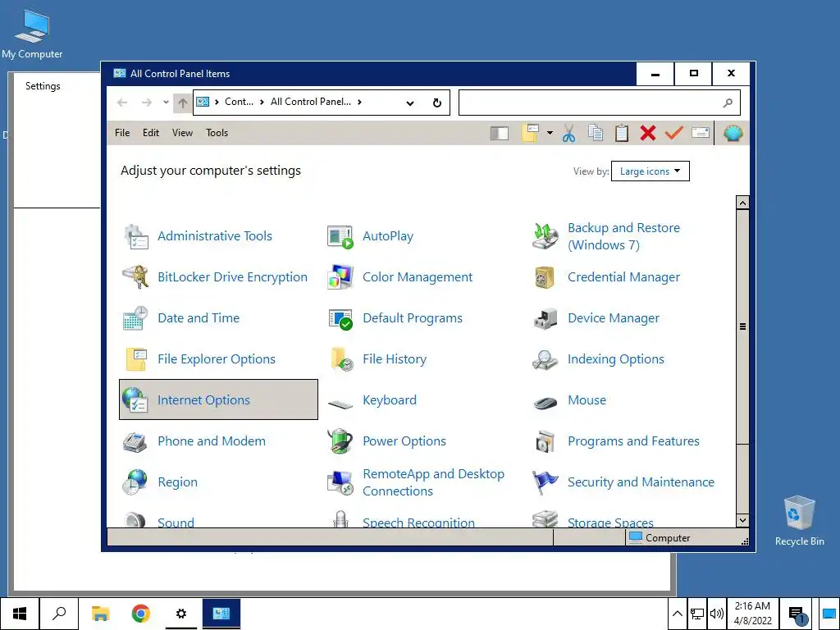This screenshot has height=630, width=840.
Task: Show hidden tray icons chevron
Action: pos(677,614)
